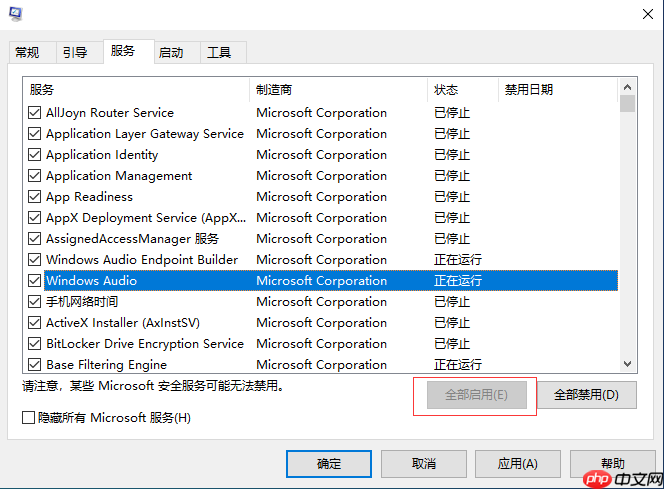The image size is (664, 489).
Task: Click 已停止 status of AllJoyn Router Service
Action: 452,113
